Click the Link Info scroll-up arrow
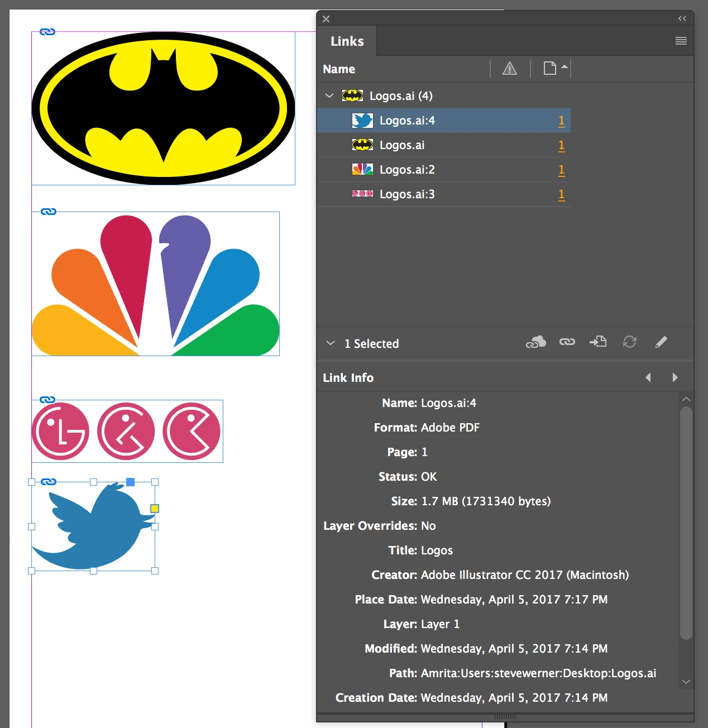The image size is (708, 728). click(686, 399)
